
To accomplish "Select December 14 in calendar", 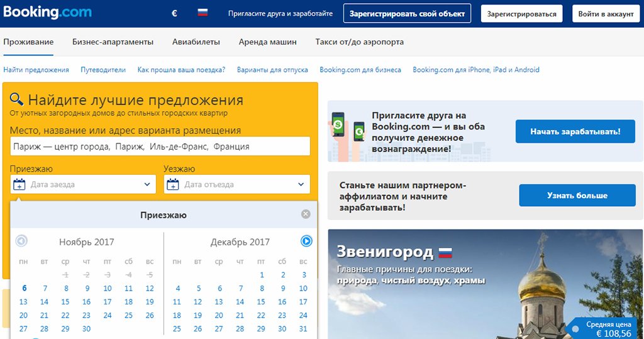I will point(240,302).
